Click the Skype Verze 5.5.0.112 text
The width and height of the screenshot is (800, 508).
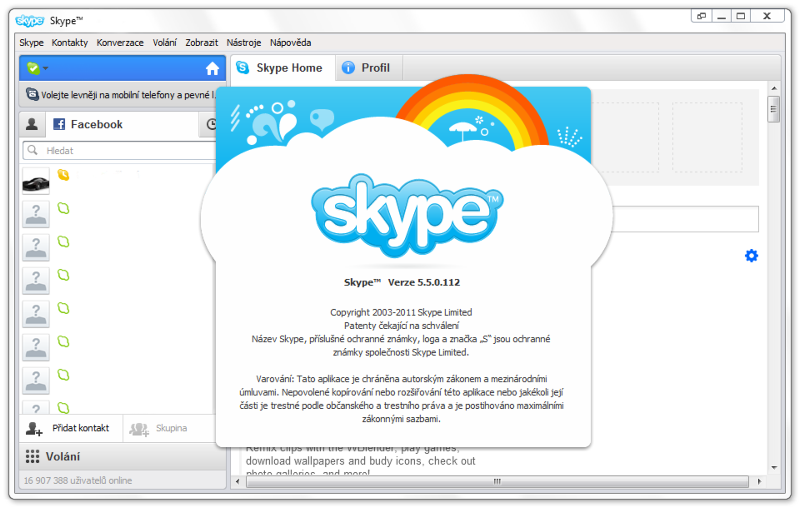pyautogui.click(x=402, y=283)
